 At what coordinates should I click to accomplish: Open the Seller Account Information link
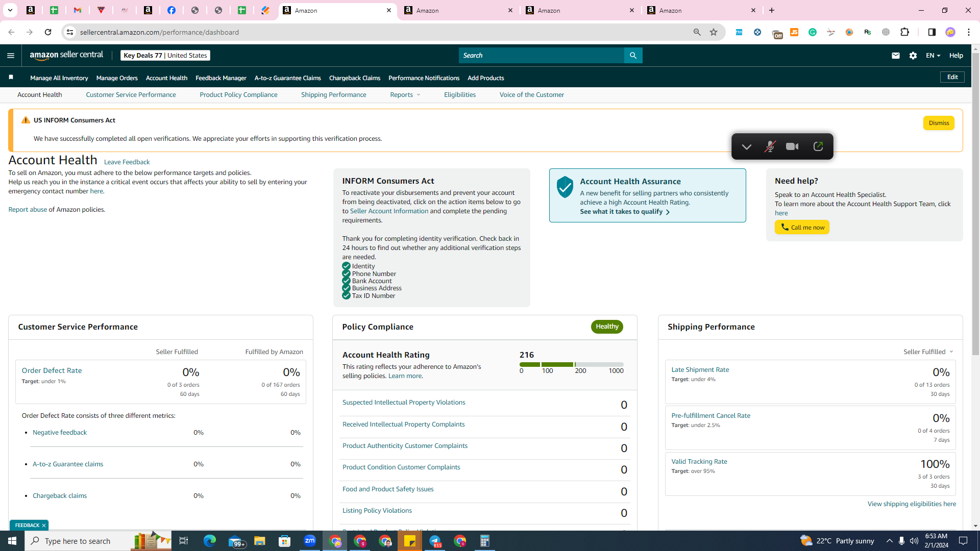point(389,211)
